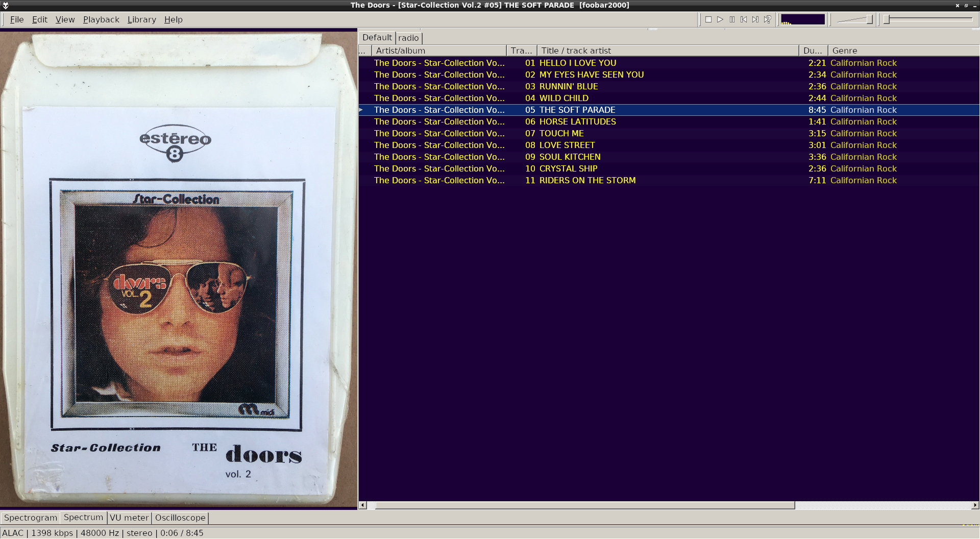The width and height of the screenshot is (980, 539).
Task: Sort by the Genre column header
Action: [x=903, y=51]
